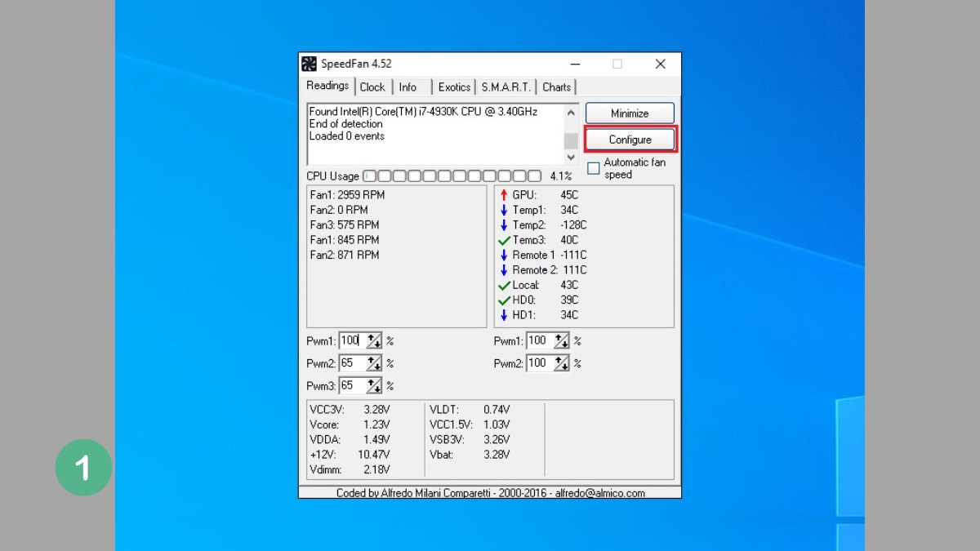Click the right Pwm1 spinner arrows
The width and height of the screenshot is (980, 551).
coord(562,340)
